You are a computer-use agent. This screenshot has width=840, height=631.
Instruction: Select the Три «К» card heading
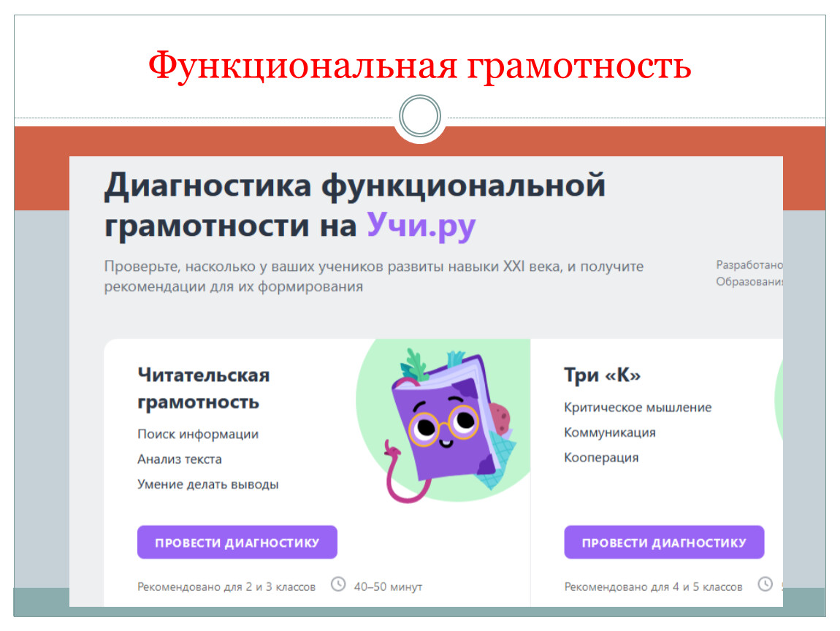[x=602, y=375]
